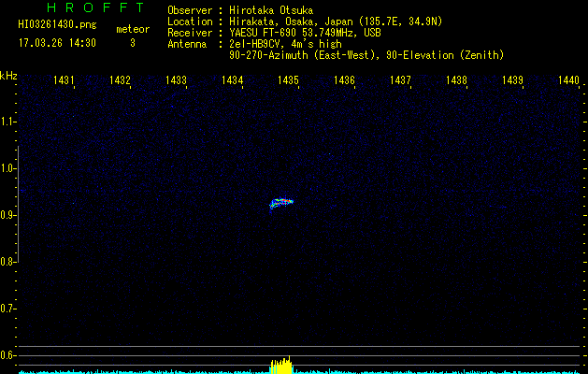Click the 'meteor' count label
The width and height of the screenshot is (588, 374).
pos(133,29)
